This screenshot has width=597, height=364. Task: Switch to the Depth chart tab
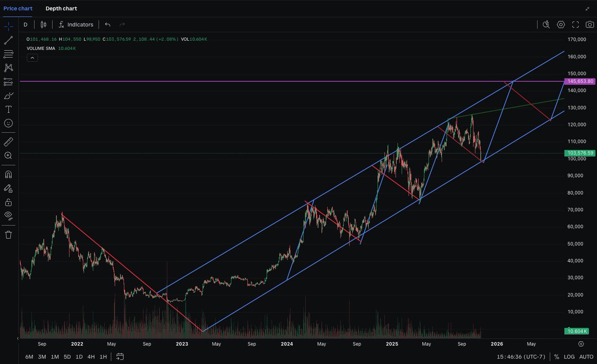click(61, 8)
